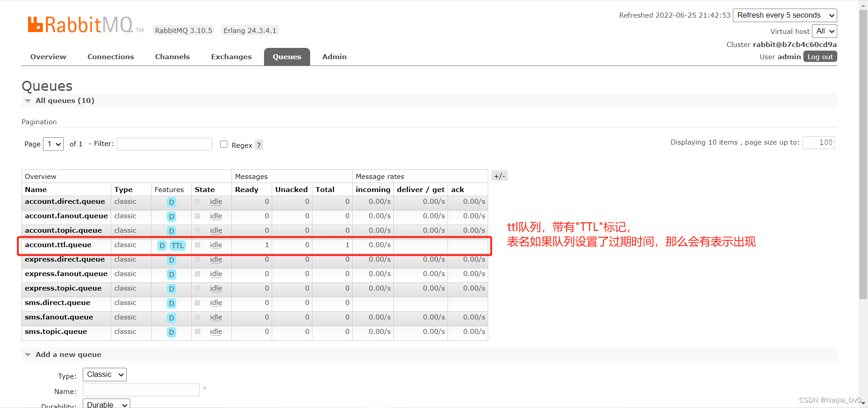
Task: Click the Erlang 24.3.4.1 version label
Action: tap(250, 30)
